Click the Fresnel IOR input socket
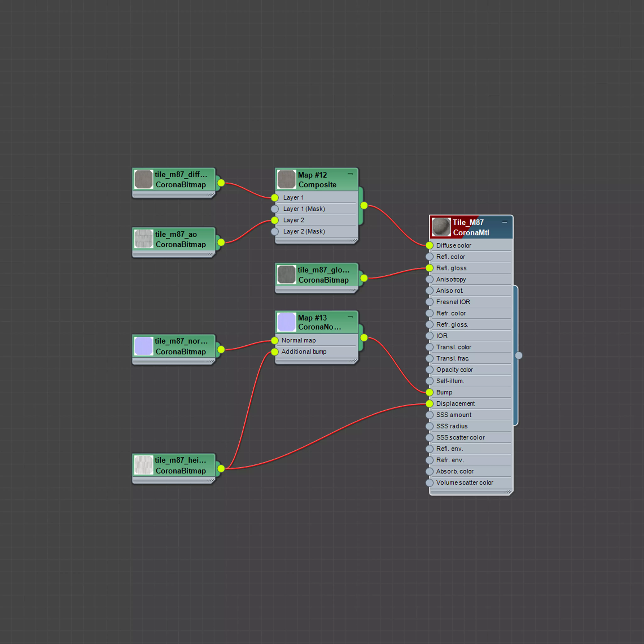This screenshot has width=644, height=644. [429, 302]
